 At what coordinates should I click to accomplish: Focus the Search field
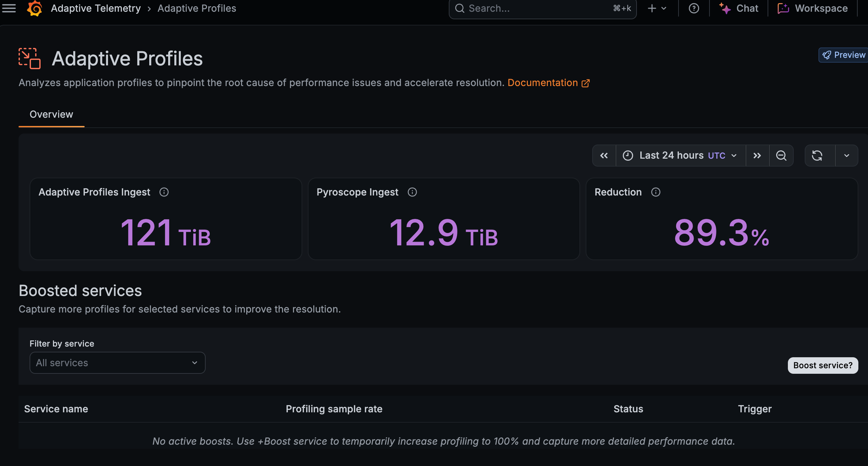tap(543, 8)
